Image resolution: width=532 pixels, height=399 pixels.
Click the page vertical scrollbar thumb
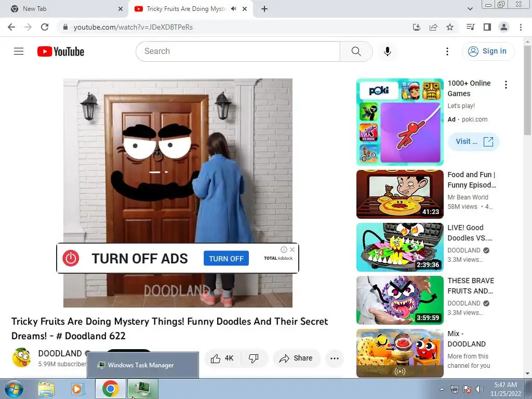coord(528,90)
